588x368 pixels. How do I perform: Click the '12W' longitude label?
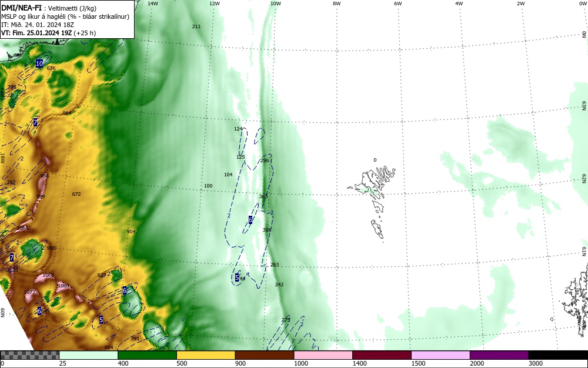coord(214,4)
